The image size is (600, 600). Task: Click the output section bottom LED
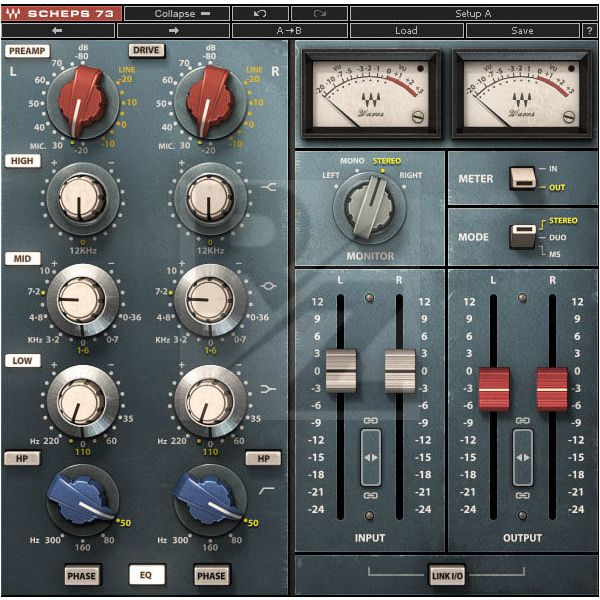pos(522,515)
